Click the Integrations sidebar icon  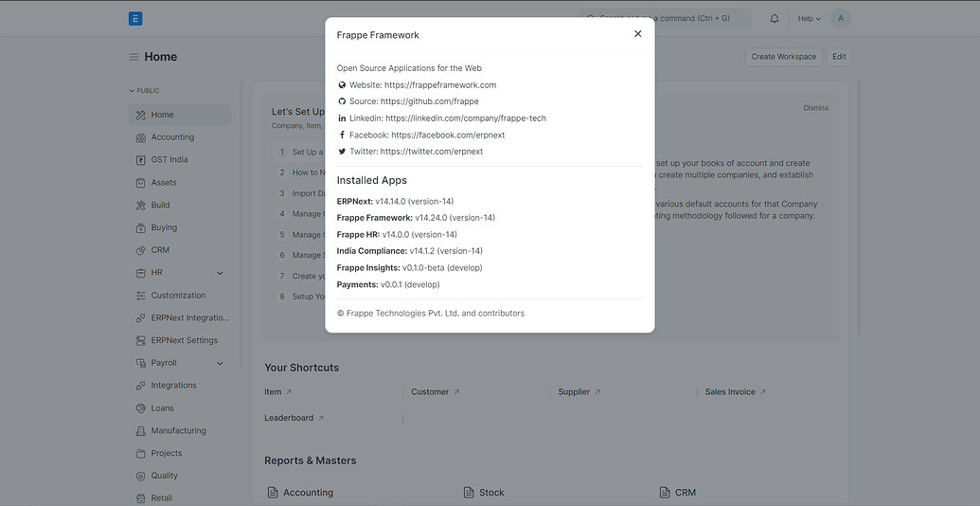pos(141,386)
